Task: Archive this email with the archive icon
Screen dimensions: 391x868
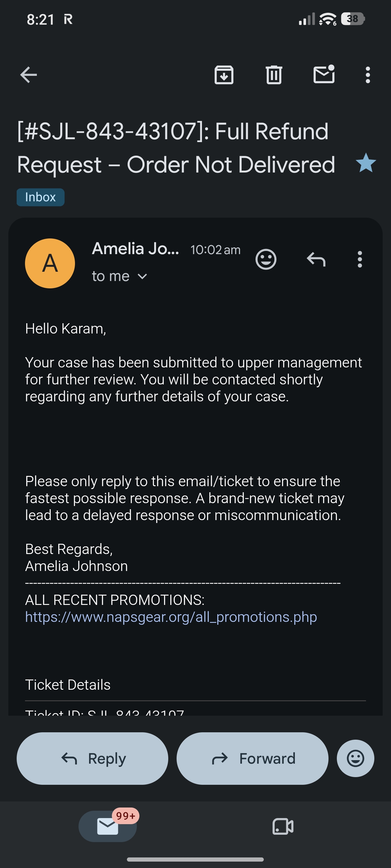Action: pyautogui.click(x=224, y=75)
